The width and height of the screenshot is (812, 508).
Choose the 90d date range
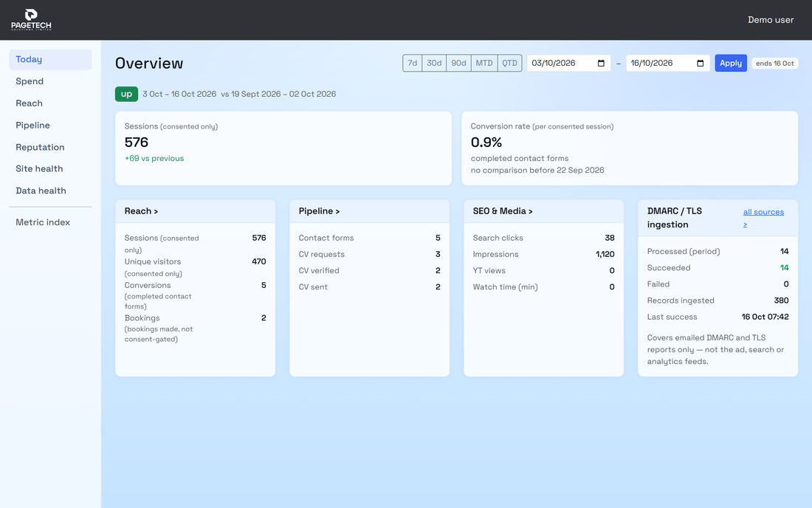[x=458, y=63]
